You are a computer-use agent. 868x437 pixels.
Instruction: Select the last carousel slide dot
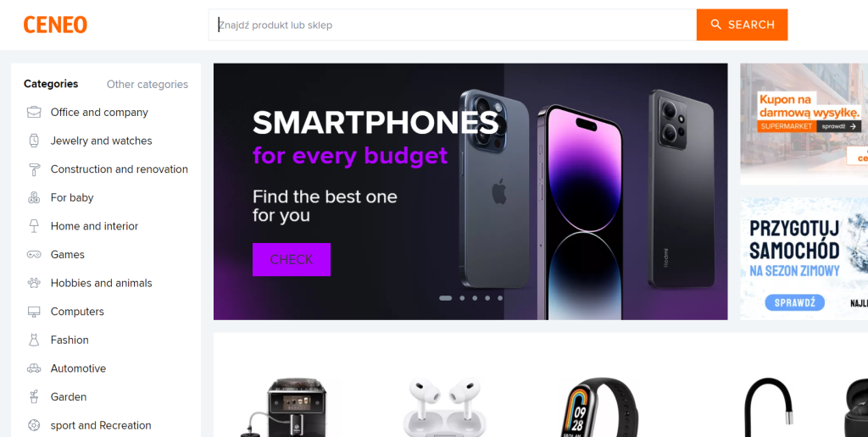point(500,298)
